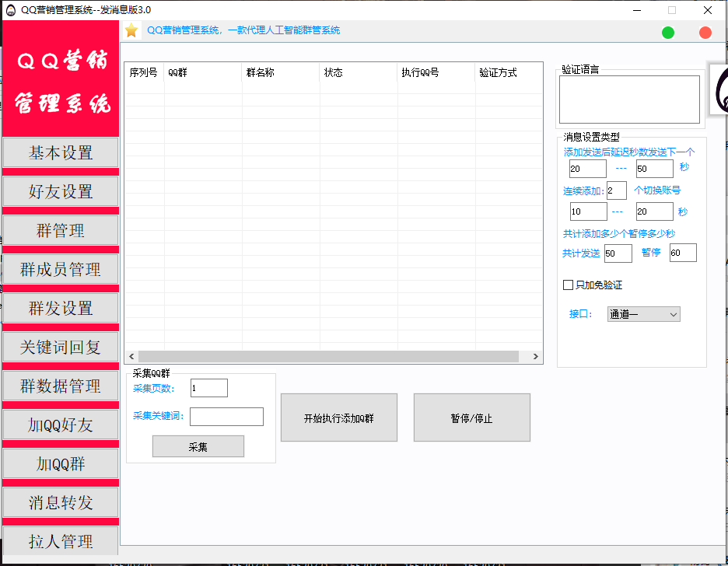
Task: Open 消息转发 page
Action: click(x=61, y=502)
